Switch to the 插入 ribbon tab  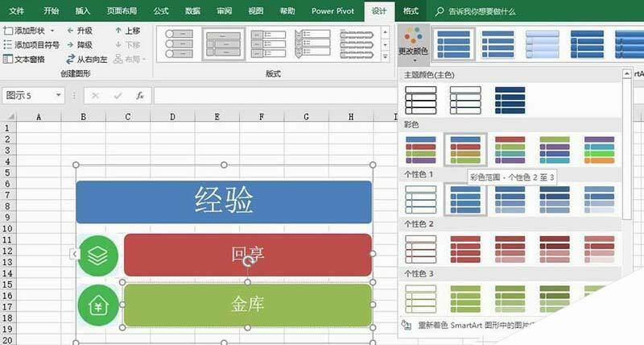coord(82,11)
